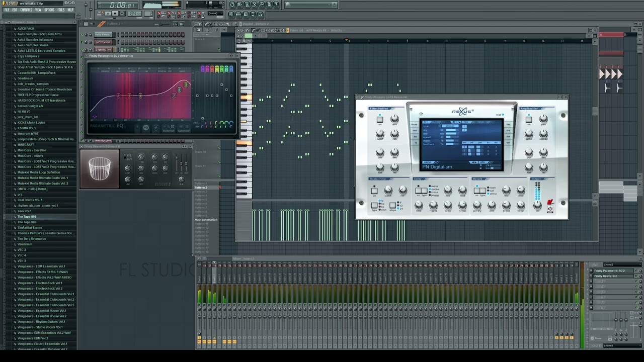Screen dimensions: 644x362
Task: Toggle Nexus Amp Modifier on button
Action: (528, 120)
